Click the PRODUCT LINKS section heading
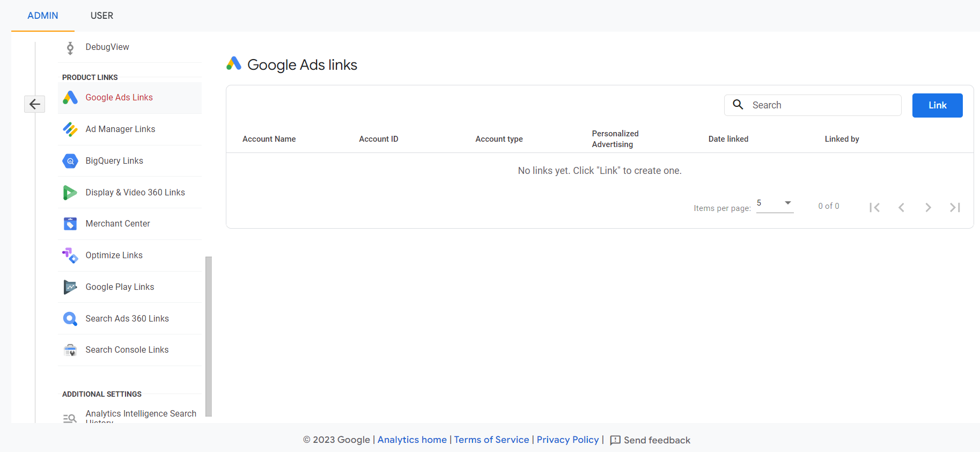980x452 pixels. (90, 77)
